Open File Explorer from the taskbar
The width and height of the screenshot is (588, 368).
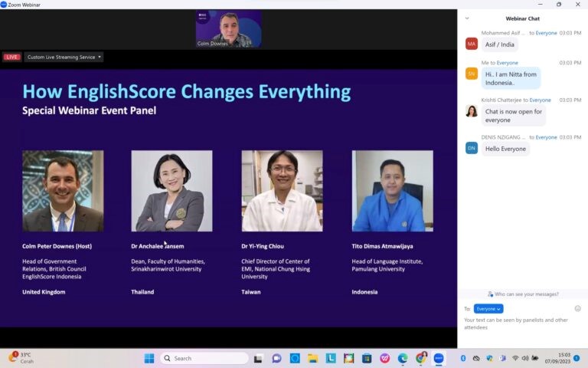coord(312,358)
